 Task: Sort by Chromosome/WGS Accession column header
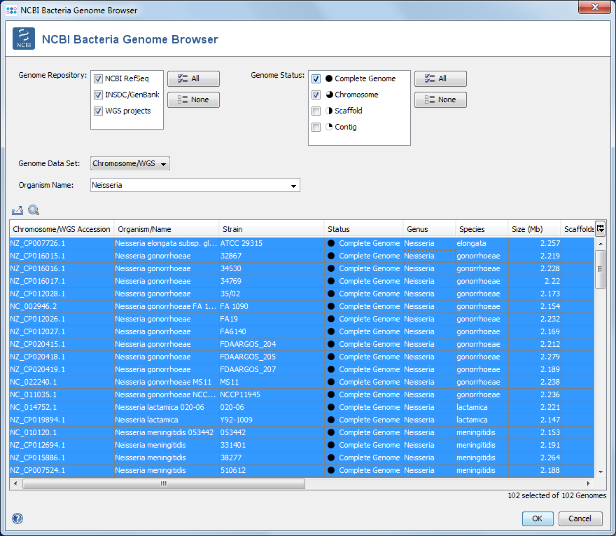[62, 229]
